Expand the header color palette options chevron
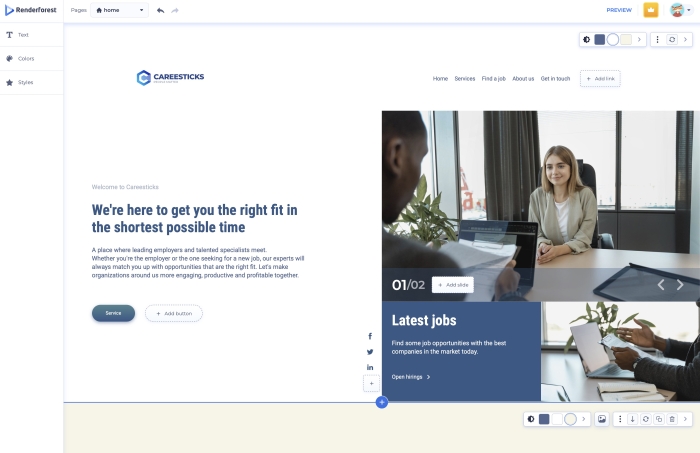This screenshot has height=453, width=700. point(639,40)
